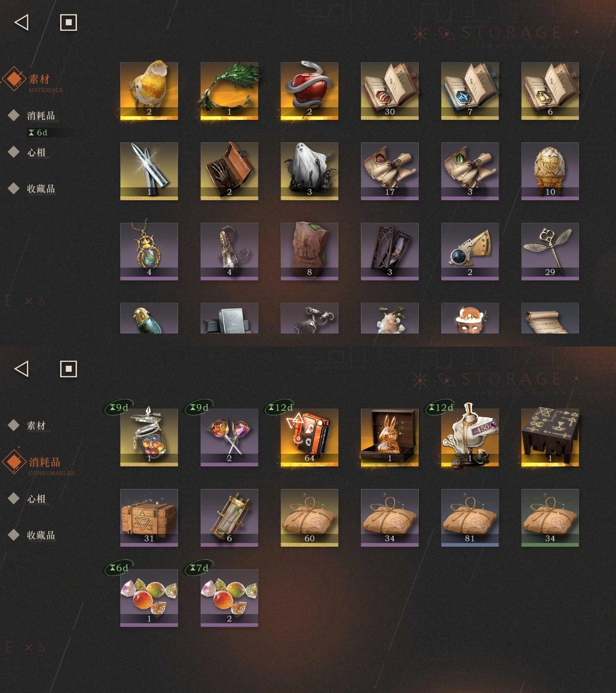Select the glowing rabbit in box item
The image size is (616, 693).
[390, 437]
